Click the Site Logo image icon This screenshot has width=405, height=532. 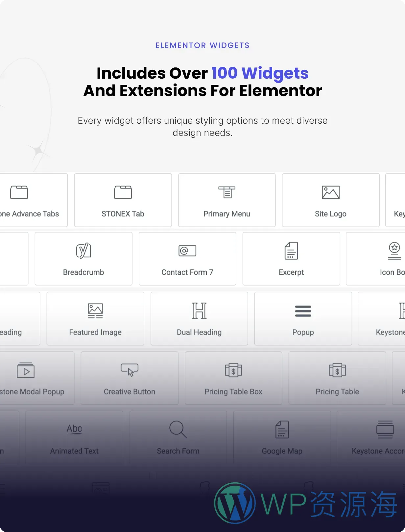330,192
